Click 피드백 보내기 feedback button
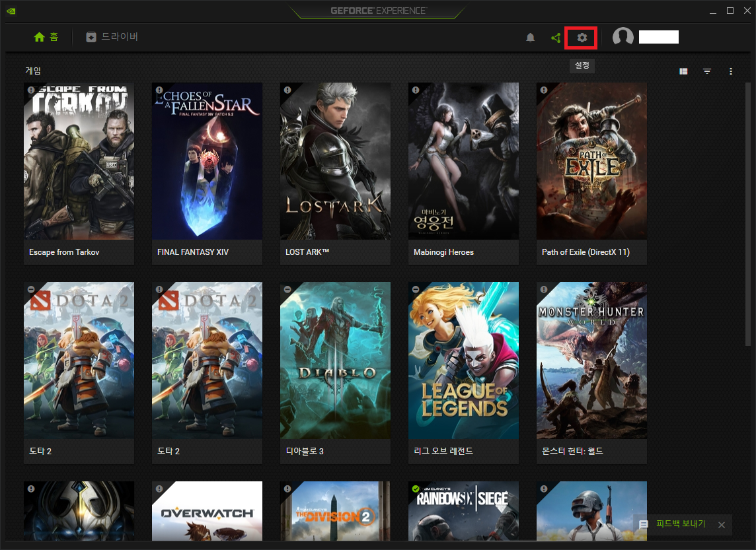This screenshot has width=756, height=550. tap(680, 524)
